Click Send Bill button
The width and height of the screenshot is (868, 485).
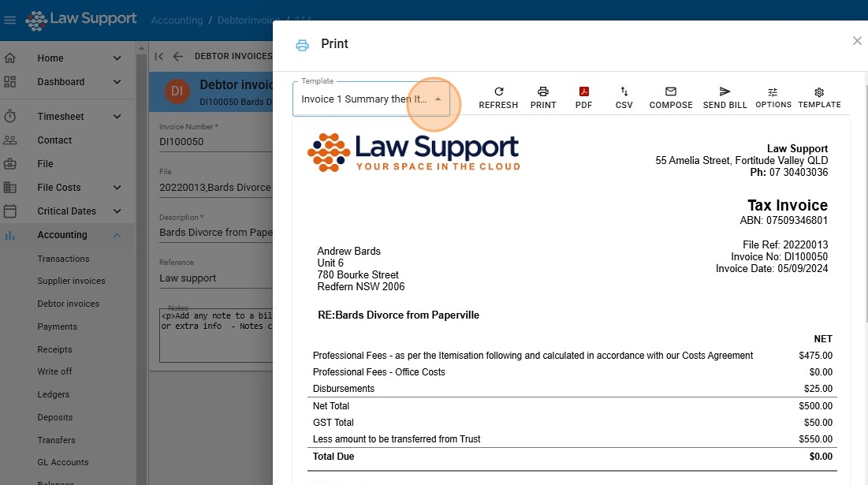click(725, 98)
